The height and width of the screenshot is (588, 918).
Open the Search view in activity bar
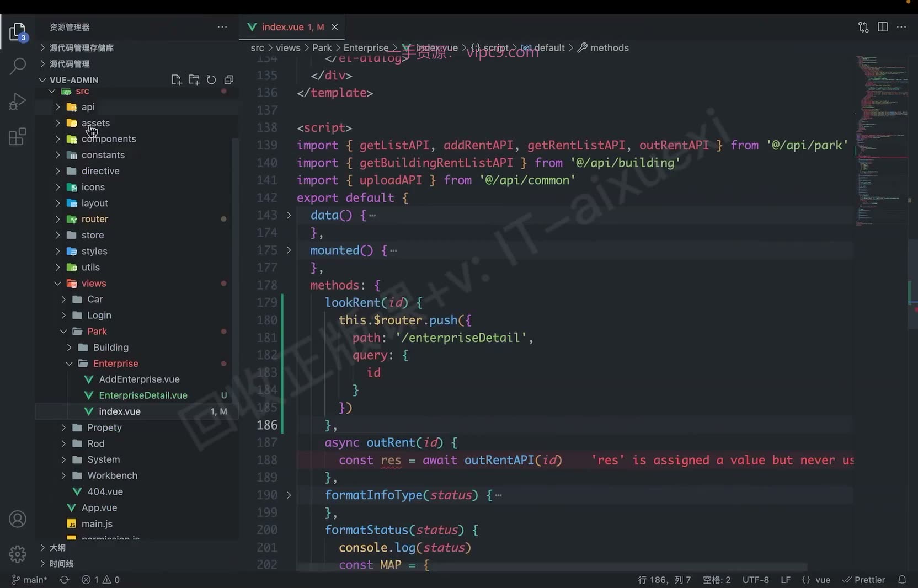[18, 66]
